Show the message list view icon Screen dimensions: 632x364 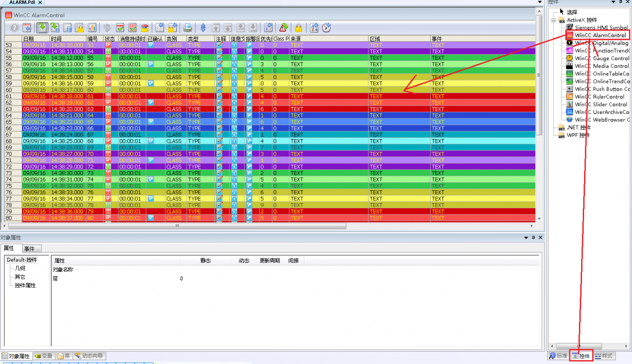[x=42, y=28]
